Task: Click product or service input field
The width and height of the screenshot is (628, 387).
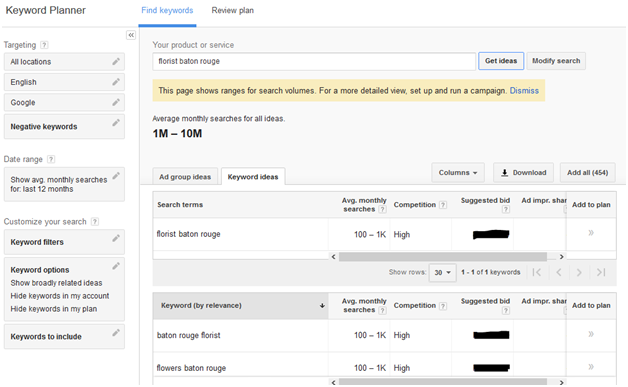Action: point(314,61)
